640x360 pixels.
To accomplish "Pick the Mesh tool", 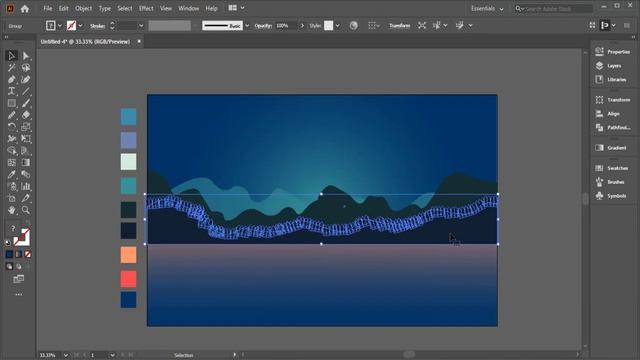I will pyautogui.click(x=11, y=162).
